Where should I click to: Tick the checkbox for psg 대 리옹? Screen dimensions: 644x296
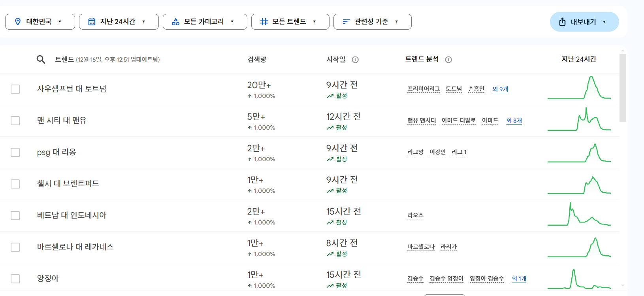pos(15,152)
